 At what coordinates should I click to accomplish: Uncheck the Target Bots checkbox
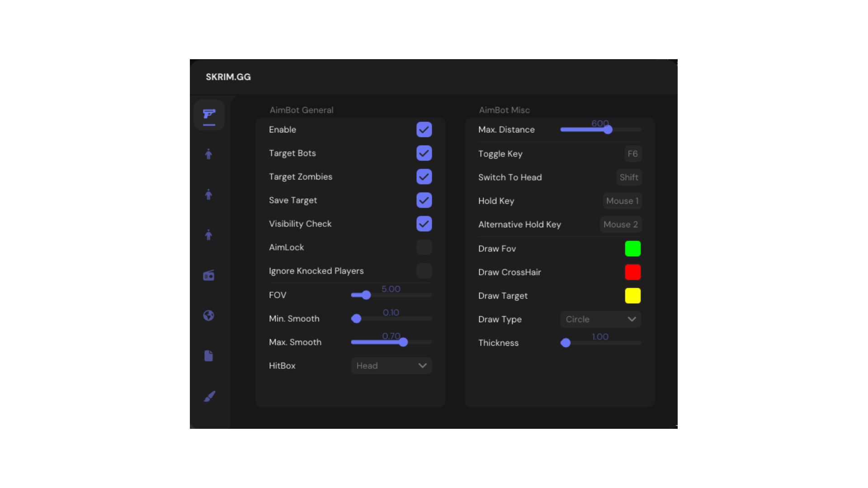(424, 153)
